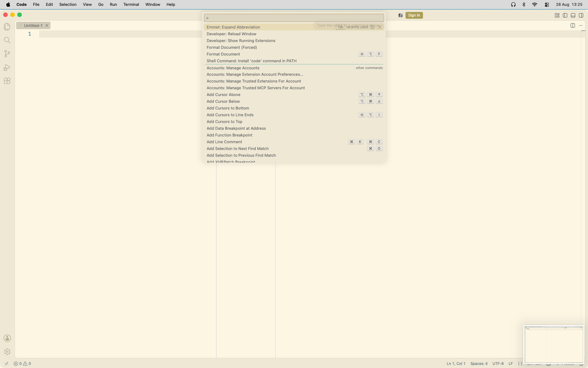The image size is (588, 368).
Task: Open the Search view in the activity bar
Action: (x=7, y=40)
